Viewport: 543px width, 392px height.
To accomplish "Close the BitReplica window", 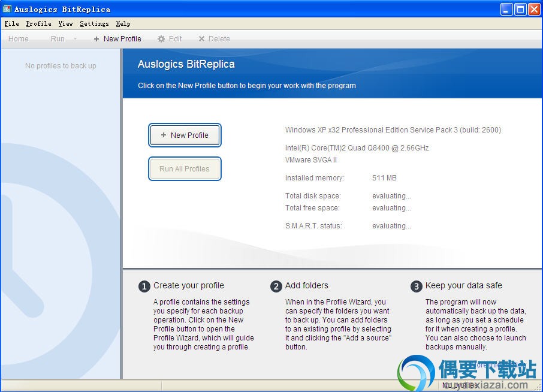I will pyautogui.click(x=533, y=10).
